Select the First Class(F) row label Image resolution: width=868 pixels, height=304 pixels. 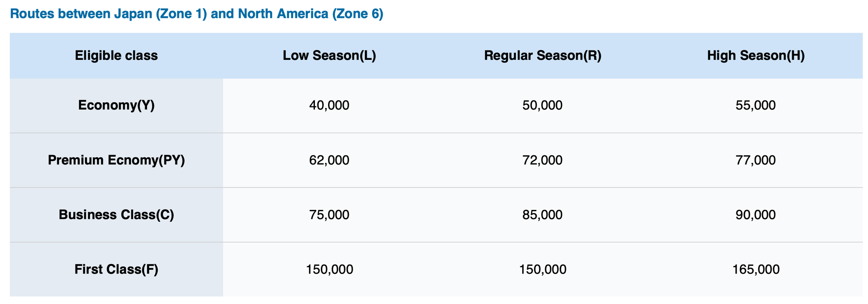pyautogui.click(x=117, y=269)
